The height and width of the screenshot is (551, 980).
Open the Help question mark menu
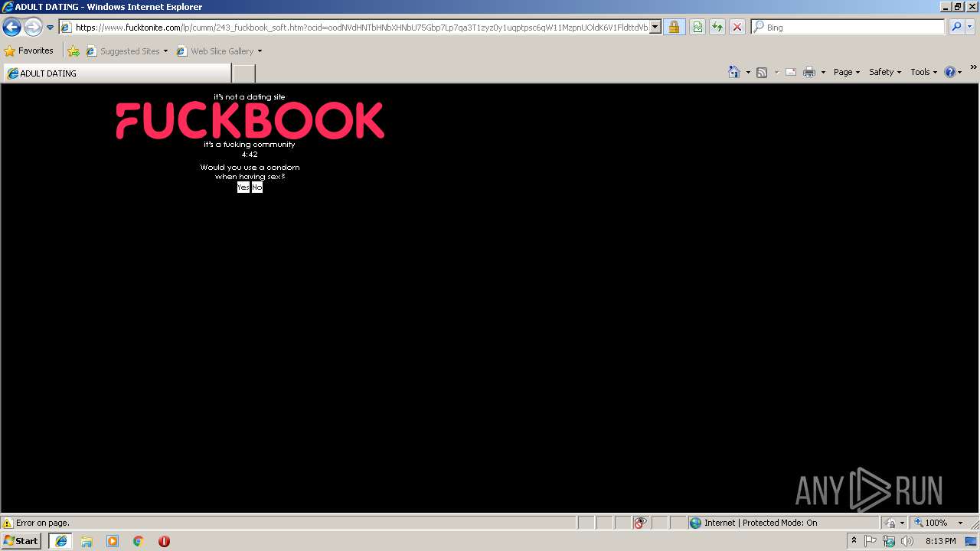point(953,72)
